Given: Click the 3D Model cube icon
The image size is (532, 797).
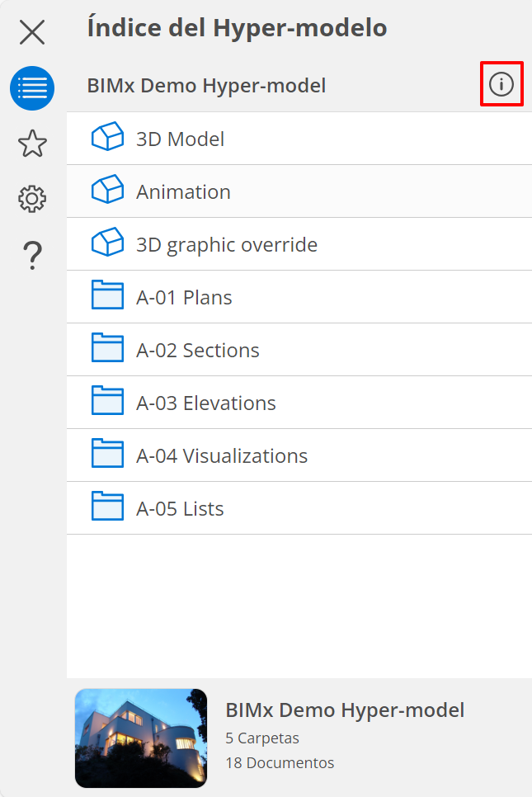Looking at the screenshot, I should 107,139.
